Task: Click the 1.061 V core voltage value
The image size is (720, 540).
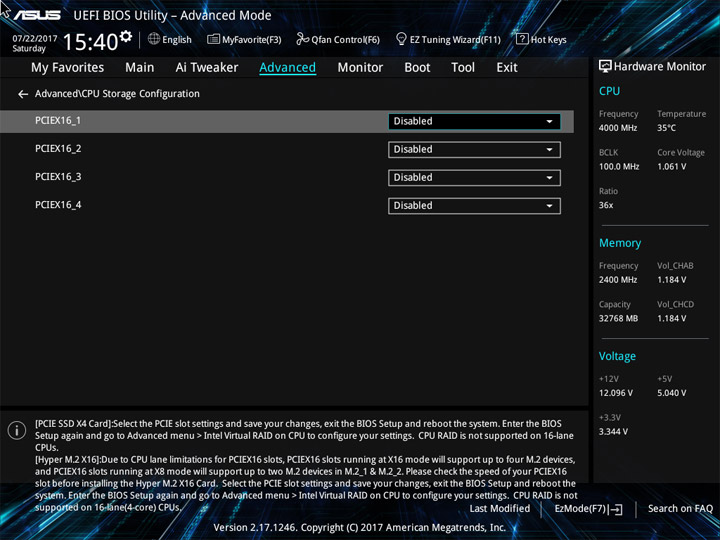Action: pyautogui.click(x=671, y=167)
